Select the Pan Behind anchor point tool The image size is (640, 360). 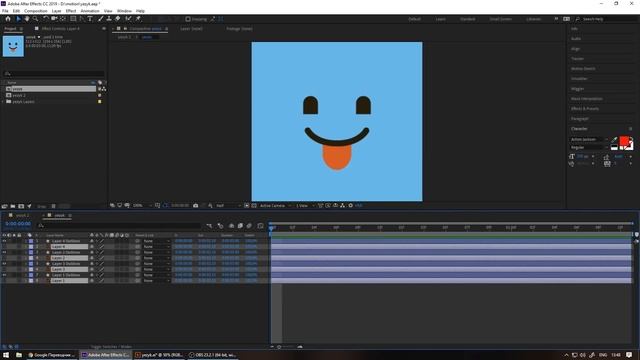tap(63, 19)
